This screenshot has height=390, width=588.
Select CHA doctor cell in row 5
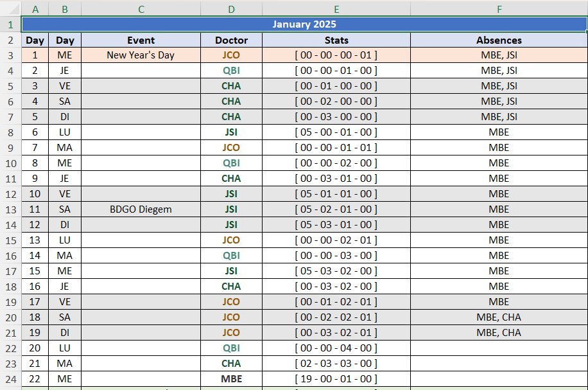pyautogui.click(x=231, y=86)
